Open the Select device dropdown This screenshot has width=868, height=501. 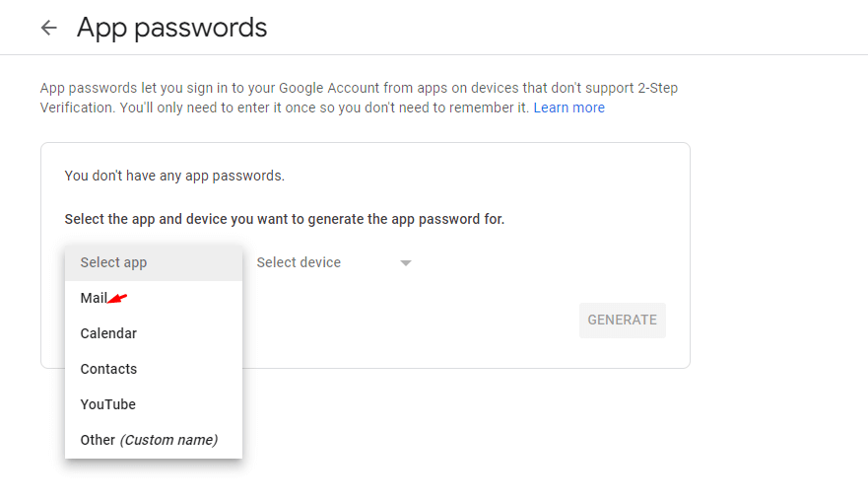click(x=333, y=263)
